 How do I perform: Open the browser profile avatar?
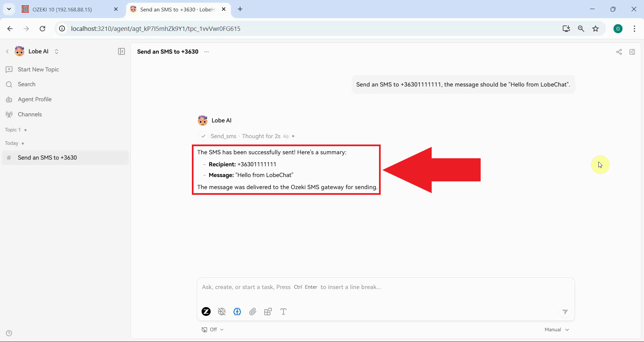(618, 28)
